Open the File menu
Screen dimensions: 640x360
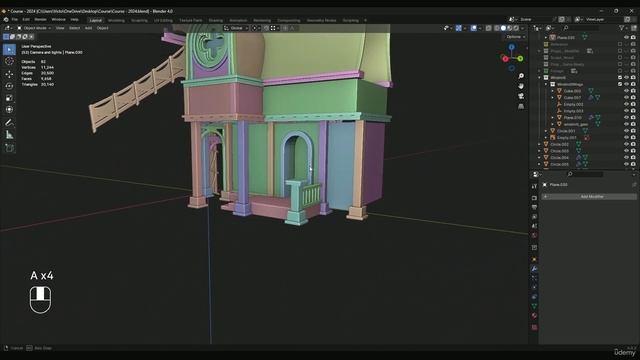[x=15, y=20]
